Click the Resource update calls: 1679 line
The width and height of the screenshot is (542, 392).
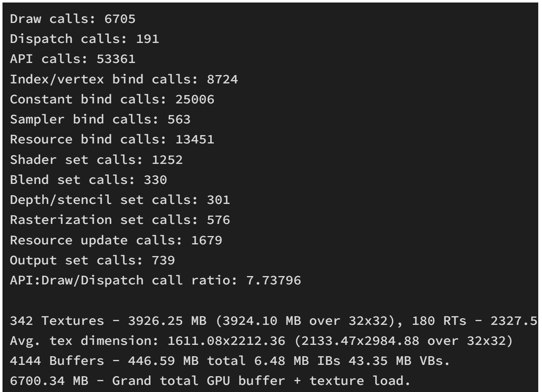(116, 240)
